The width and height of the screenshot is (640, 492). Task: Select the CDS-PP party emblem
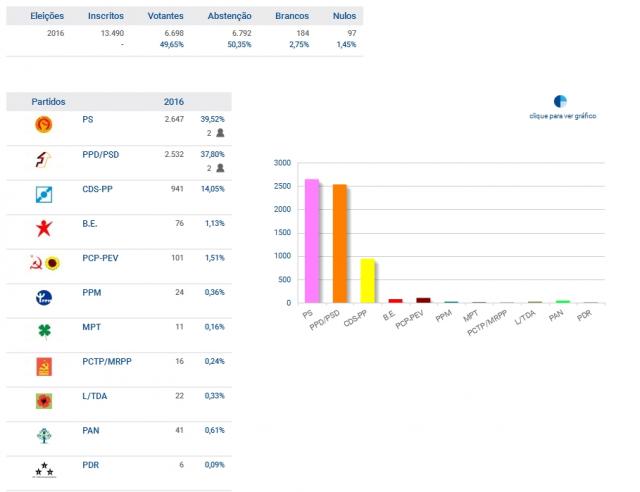click(44, 194)
